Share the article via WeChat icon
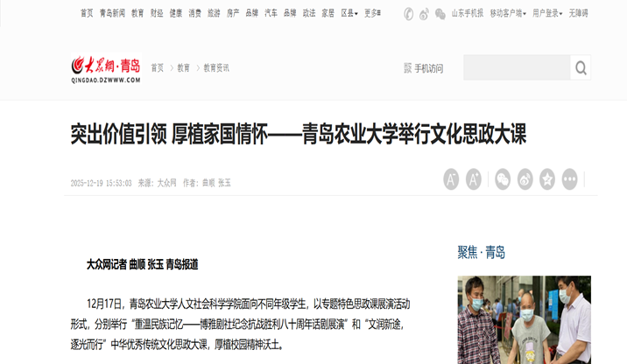Image resolution: width=627 pixels, height=364 pixels. [503, 179]
